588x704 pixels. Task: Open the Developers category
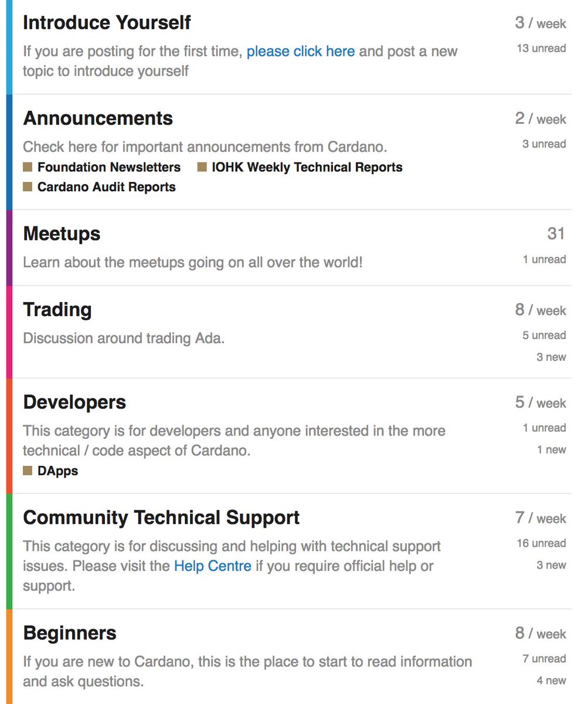(74, 402)
